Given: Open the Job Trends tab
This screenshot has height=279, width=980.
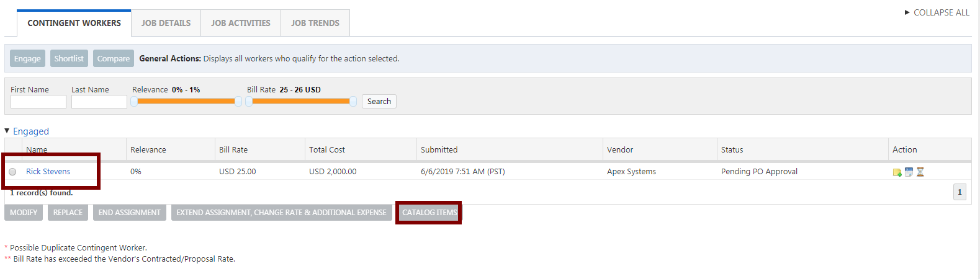Looking at the screenshot, I should coord(315,23).
